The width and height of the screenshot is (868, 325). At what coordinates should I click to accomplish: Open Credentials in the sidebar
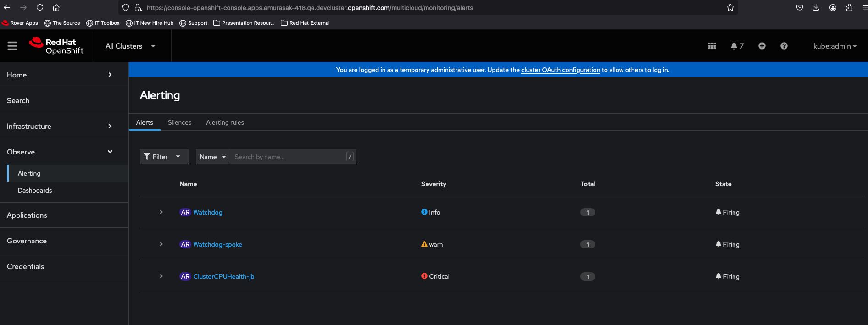(64, 266)
